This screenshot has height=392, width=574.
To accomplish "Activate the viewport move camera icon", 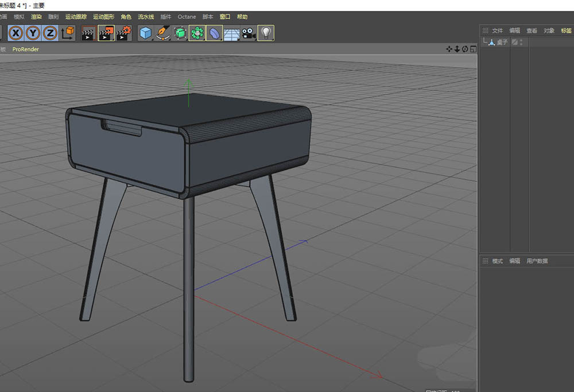I will pos(449,49).
